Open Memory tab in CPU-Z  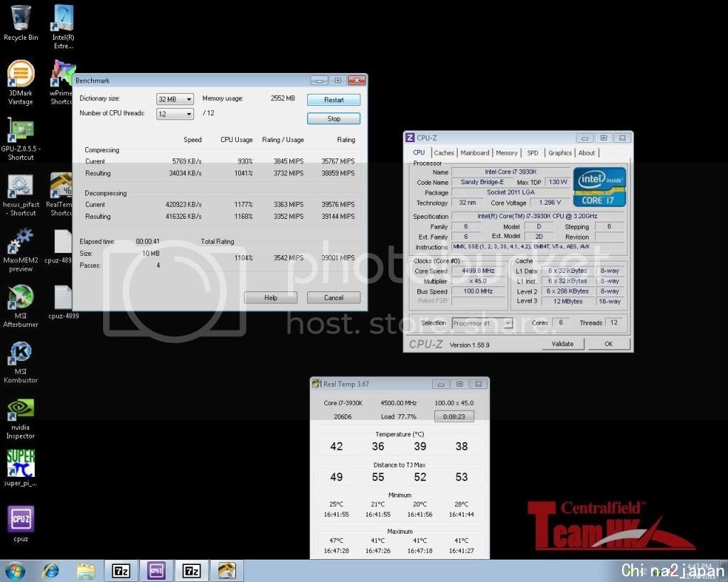tap(506, 153)
